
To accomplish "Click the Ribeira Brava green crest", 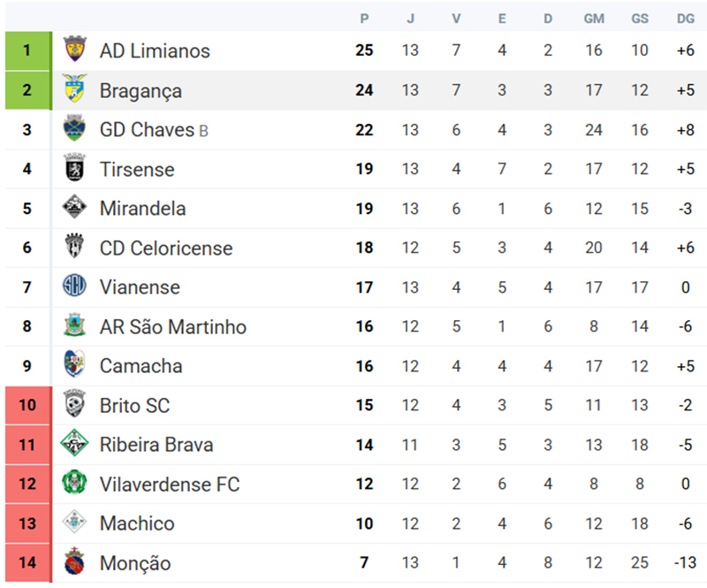I will coord(75,445).
